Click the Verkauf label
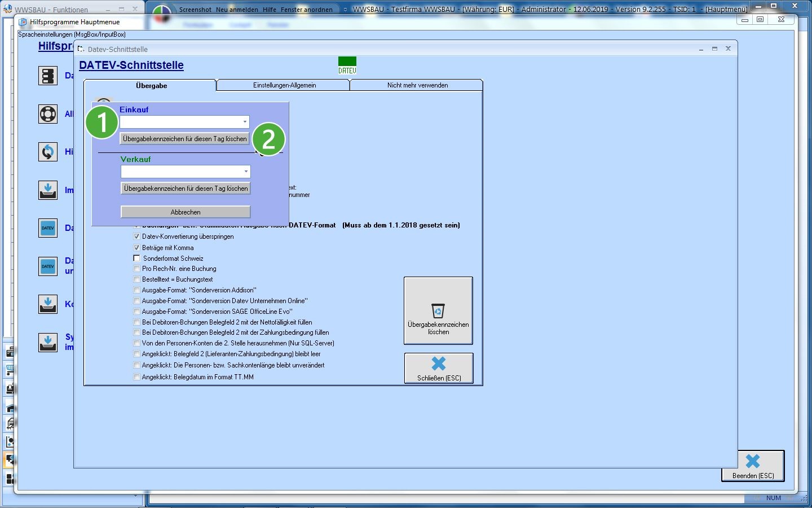The image size is (812, 508). coord(136,159)
